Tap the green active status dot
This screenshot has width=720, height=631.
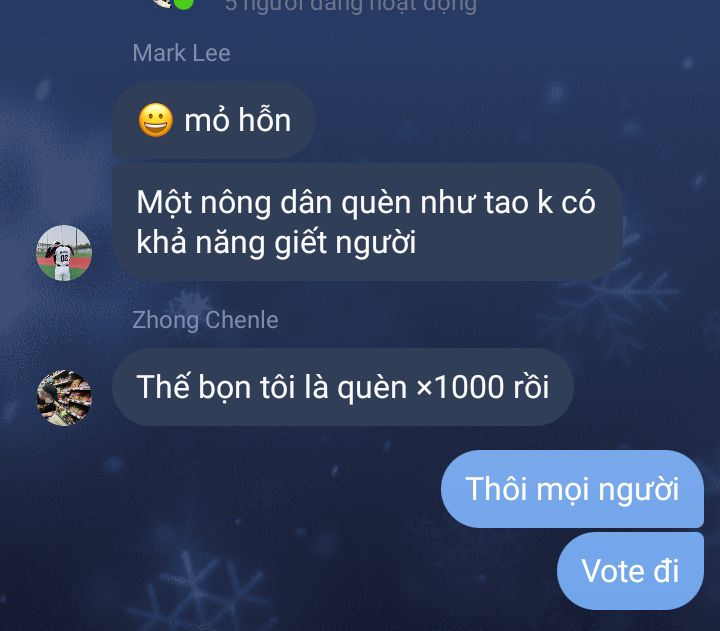[x=184, y=3]
